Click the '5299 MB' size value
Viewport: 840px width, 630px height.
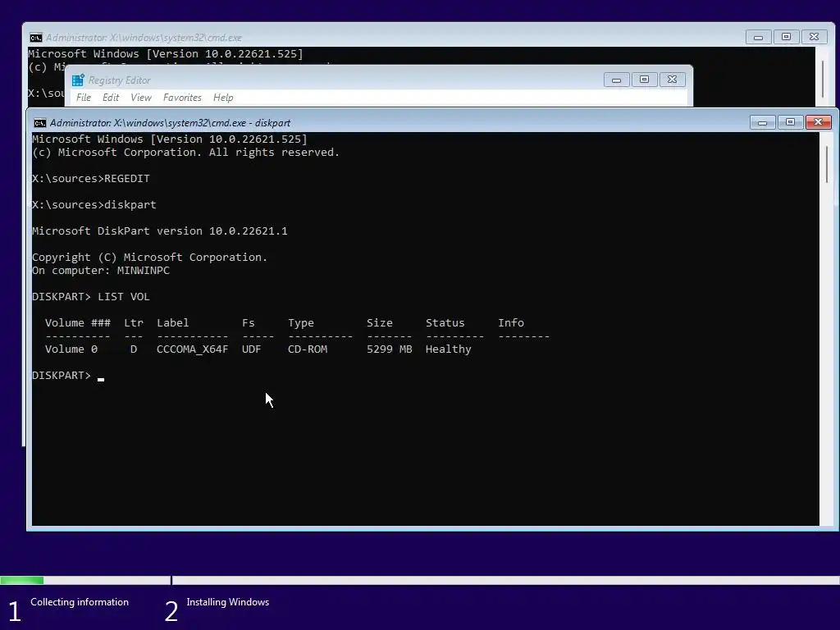pos(390,349)
